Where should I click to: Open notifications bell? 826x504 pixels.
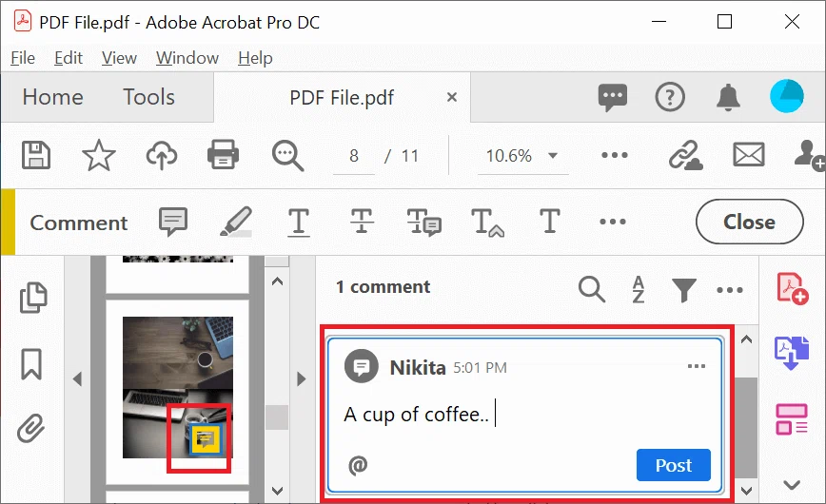click(x=728, y=97)
